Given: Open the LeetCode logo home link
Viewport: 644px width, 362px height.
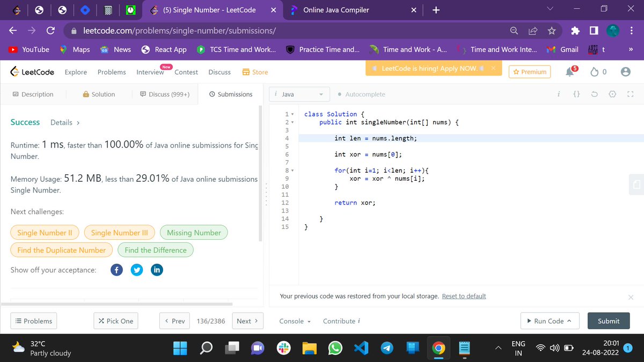Looking at the screenshot, I should [x=32, y=72].
